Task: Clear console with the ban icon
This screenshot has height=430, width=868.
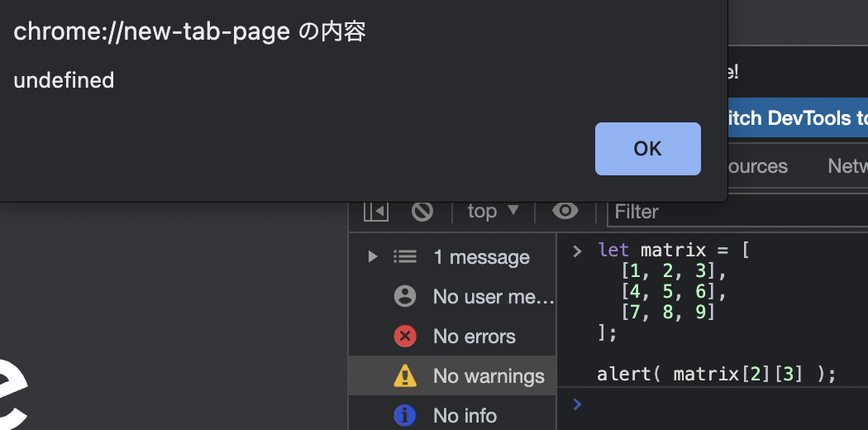Action: [x=422, y=212]
